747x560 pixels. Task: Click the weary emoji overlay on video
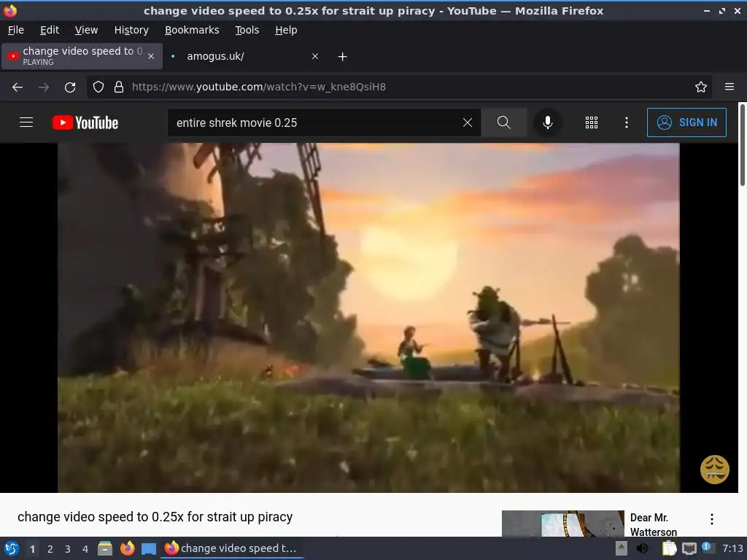click(714, 469)
